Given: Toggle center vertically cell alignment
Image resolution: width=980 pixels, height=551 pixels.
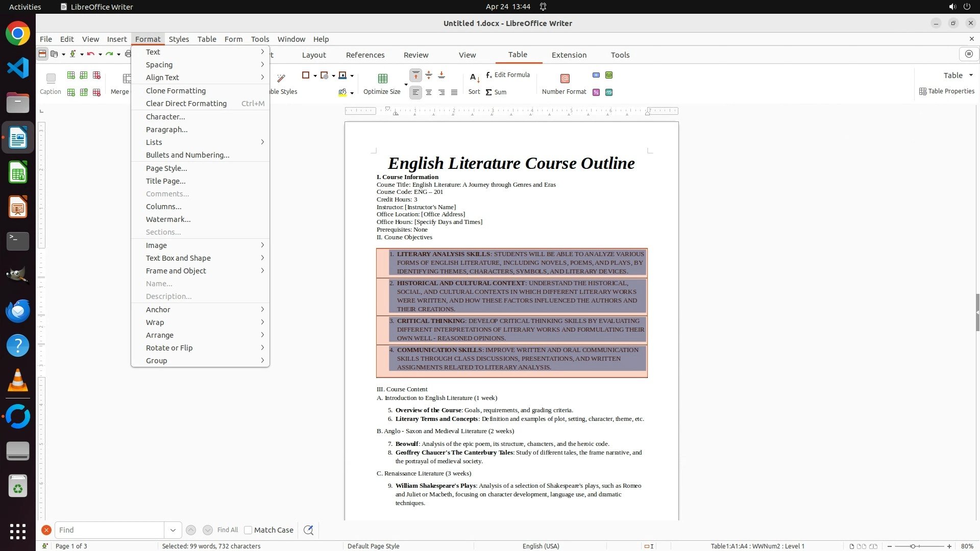Looking at the screenshot, I should 429,76.
